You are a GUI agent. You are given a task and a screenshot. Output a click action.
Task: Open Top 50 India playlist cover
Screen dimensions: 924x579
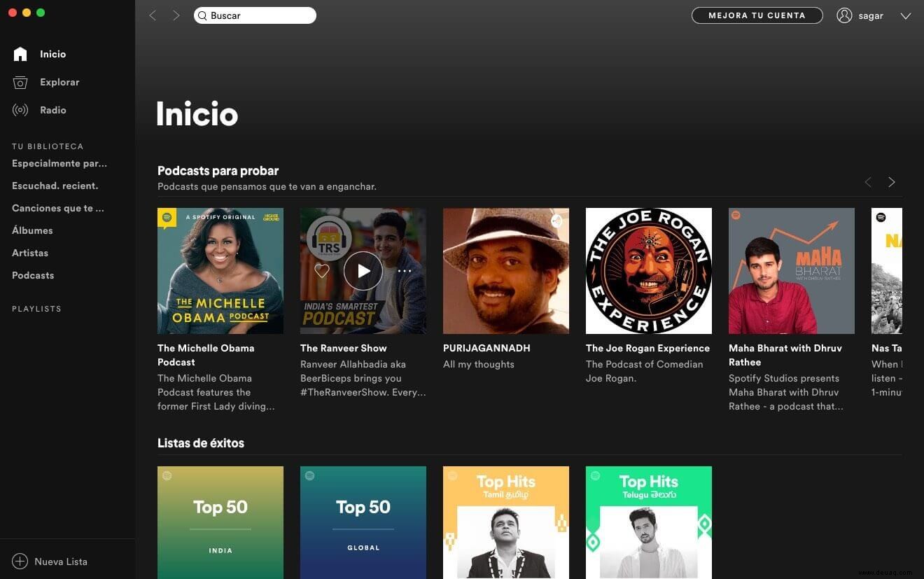(x=220, y=522)
